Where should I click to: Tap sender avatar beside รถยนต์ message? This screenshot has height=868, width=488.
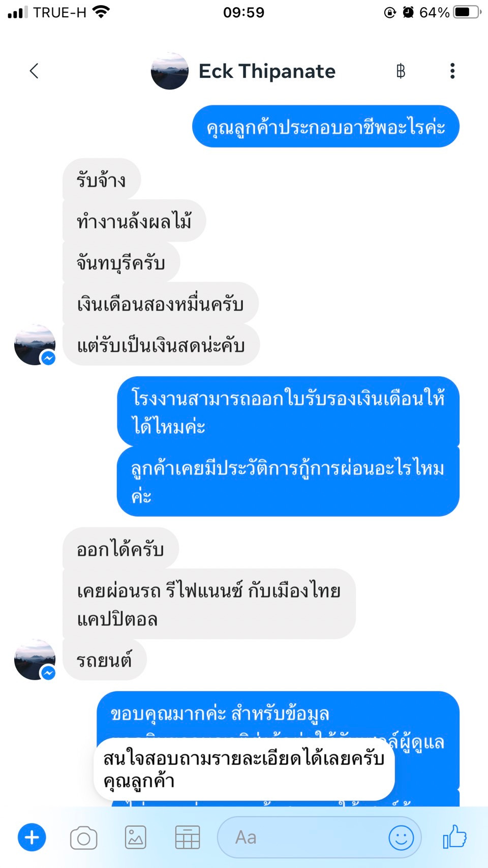(35, 660)
